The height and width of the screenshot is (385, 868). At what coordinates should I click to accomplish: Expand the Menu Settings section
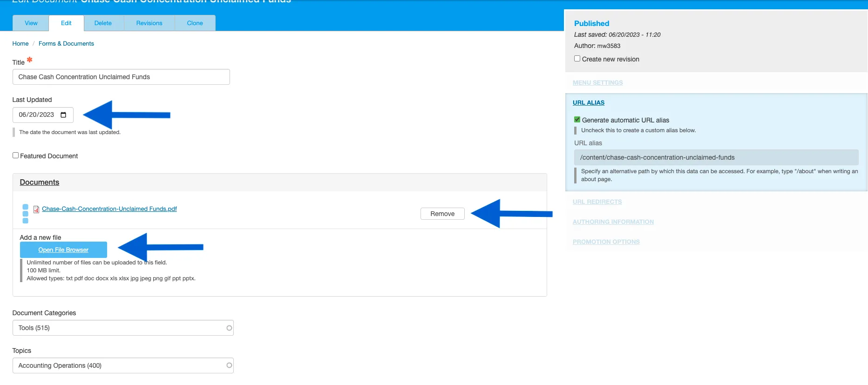point(597,82)
